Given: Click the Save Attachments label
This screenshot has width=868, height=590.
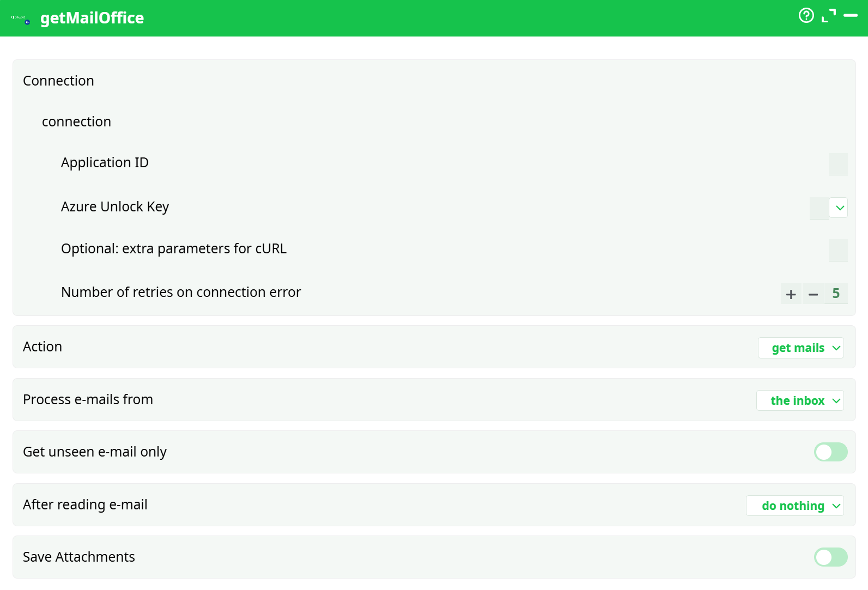Looking at the screenshot, I should click(79, 557).
